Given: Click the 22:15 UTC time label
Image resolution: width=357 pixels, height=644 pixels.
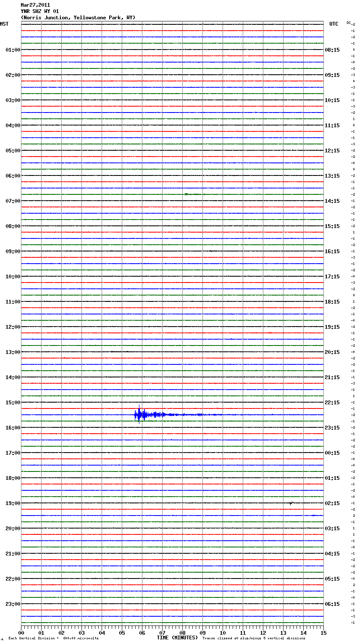Looking at the screenshot, I should 332,403.
